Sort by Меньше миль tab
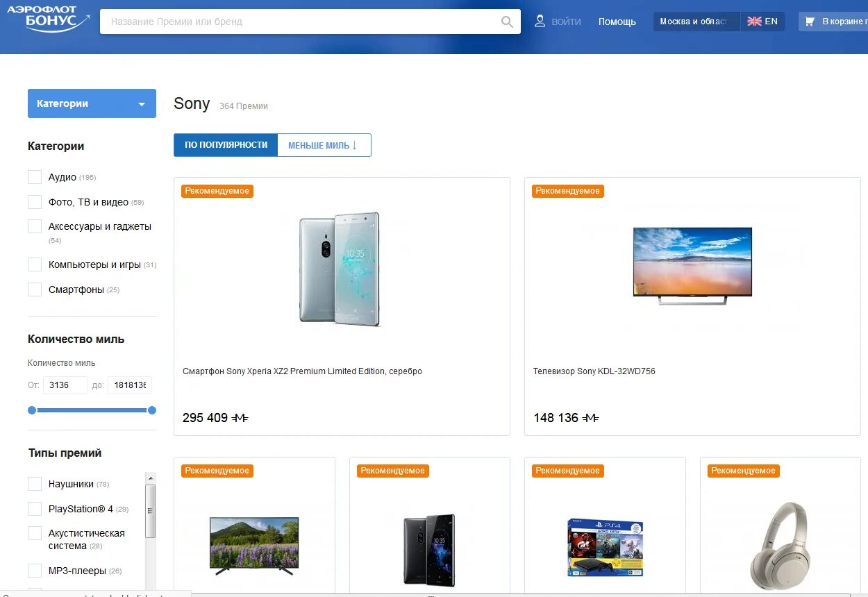 (x=324, y=145)
